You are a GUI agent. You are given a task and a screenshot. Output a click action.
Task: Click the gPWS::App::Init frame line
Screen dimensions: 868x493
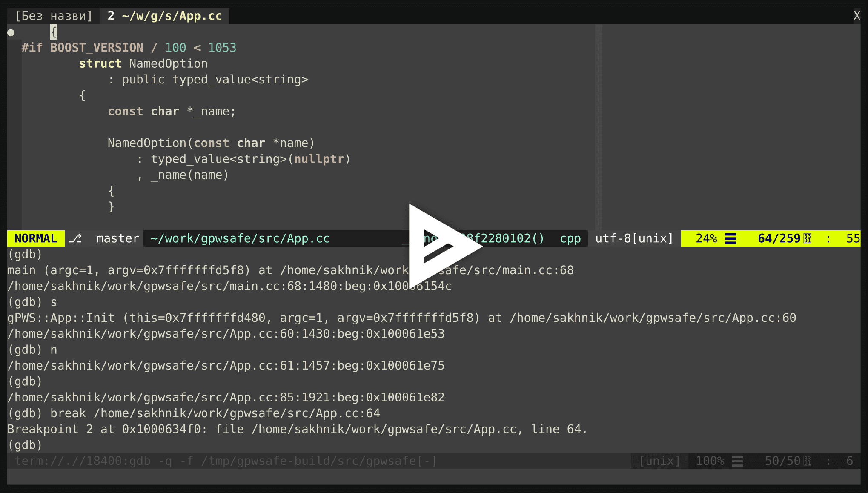click(x=401, y=318)
